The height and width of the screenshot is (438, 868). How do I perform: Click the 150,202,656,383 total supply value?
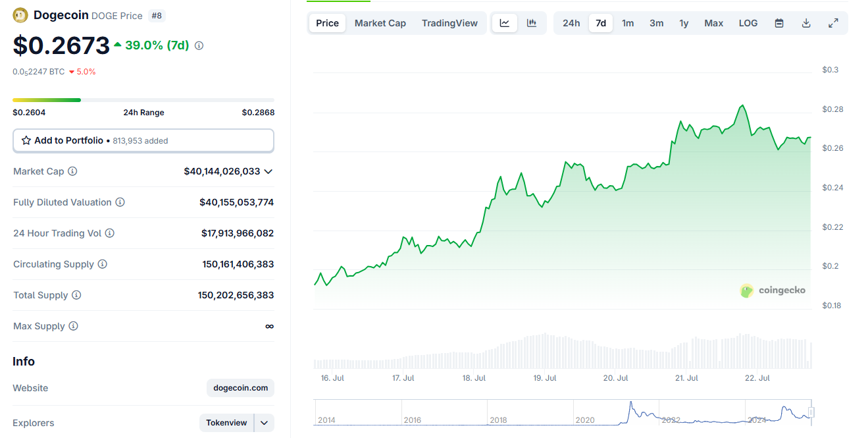pos(236,295)
